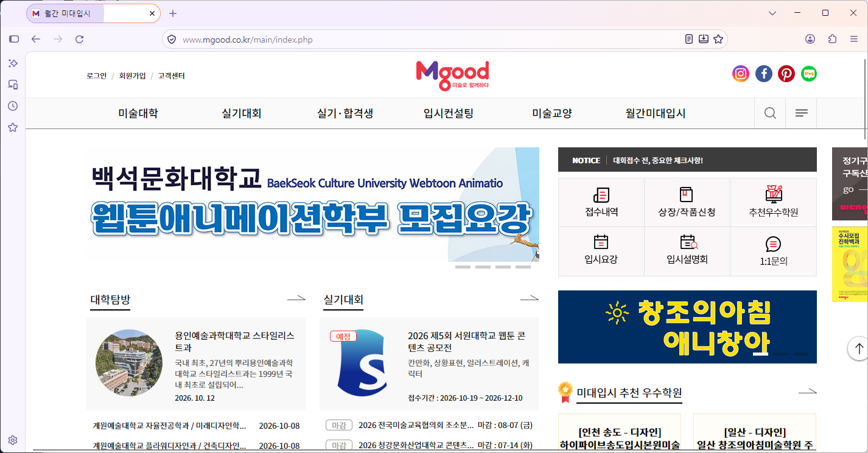Viewport: 868px width, 453px height.
Task: Click the 회원가입 link
Action: (x=133, y=76)
